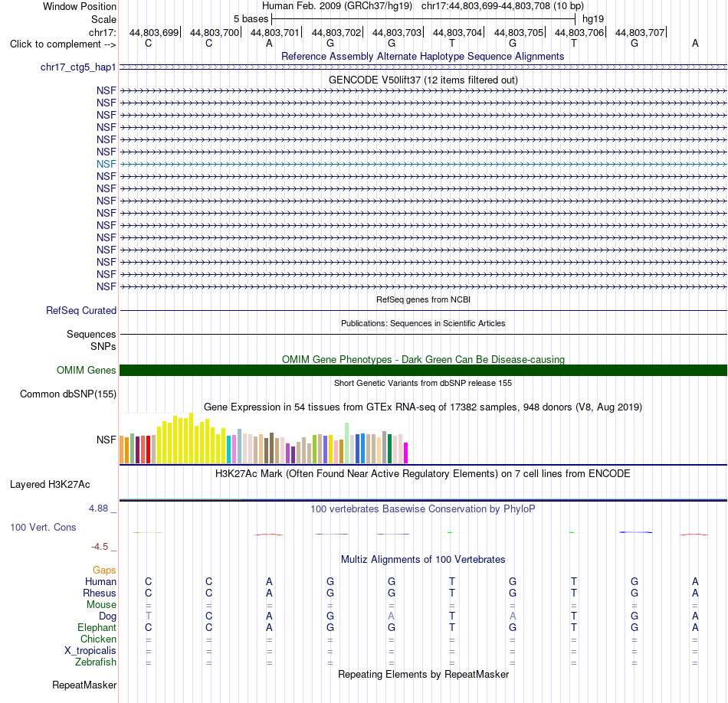This screenshot has width=728, height=703.
Task: Click the hg19 label beside scale bar
Action: [593, 19]
